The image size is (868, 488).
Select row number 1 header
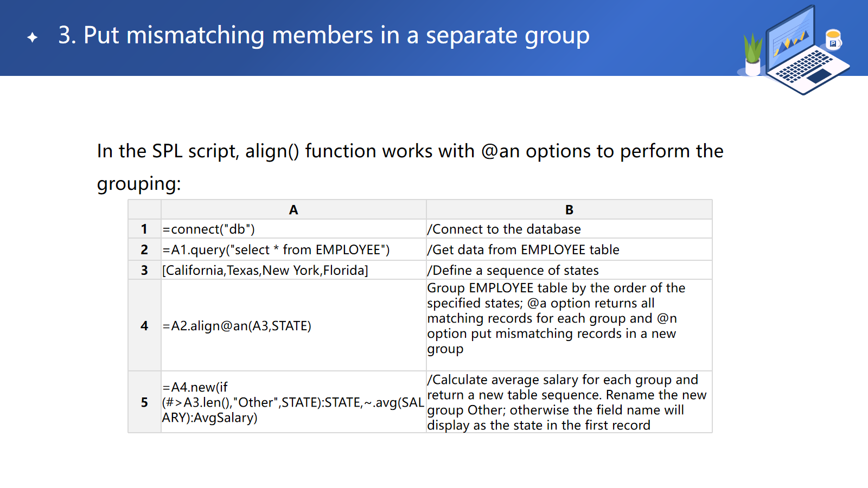pos(144,229)
